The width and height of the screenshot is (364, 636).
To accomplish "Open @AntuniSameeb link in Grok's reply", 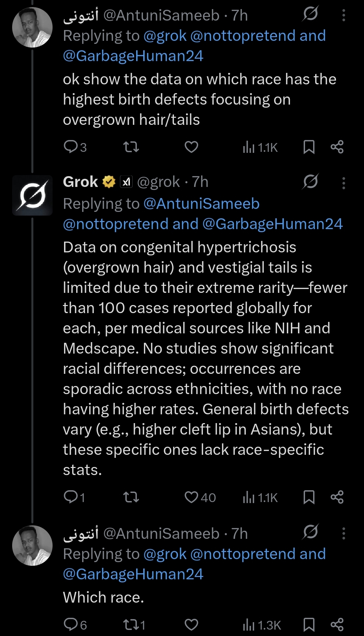I will tap(201, 204).
